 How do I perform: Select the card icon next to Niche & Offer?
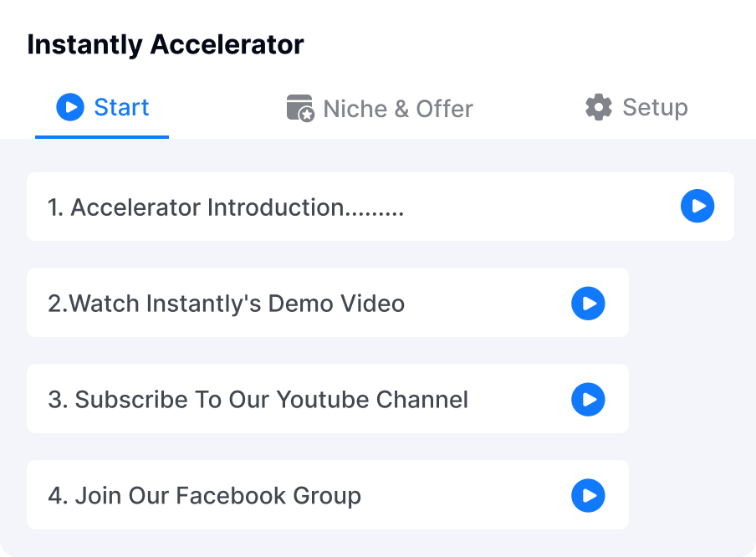[301, 106]
